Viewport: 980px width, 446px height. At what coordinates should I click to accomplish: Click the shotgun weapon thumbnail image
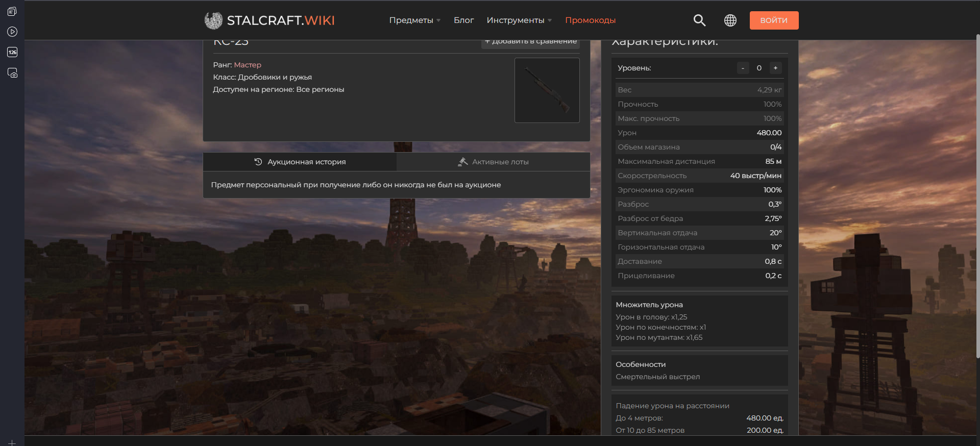pyautogui.click(x=547, y=90)
